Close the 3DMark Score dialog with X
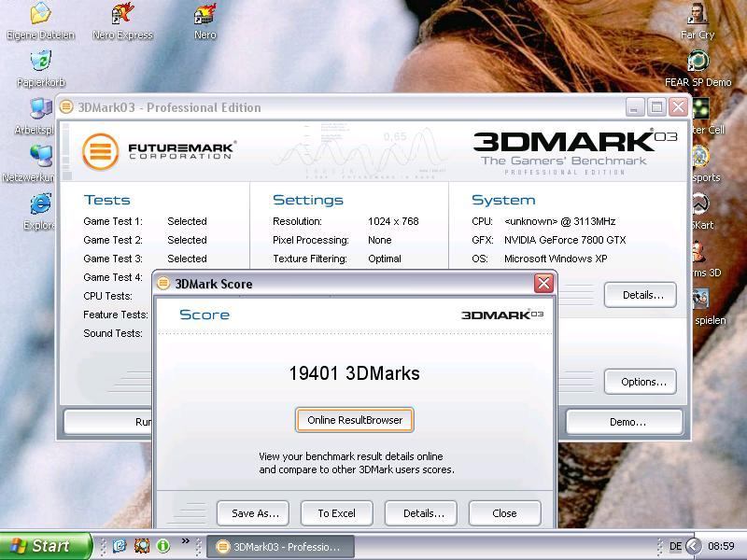Image resolution: width=747 pixels, height=560 pixels. (x=543, y=284)
